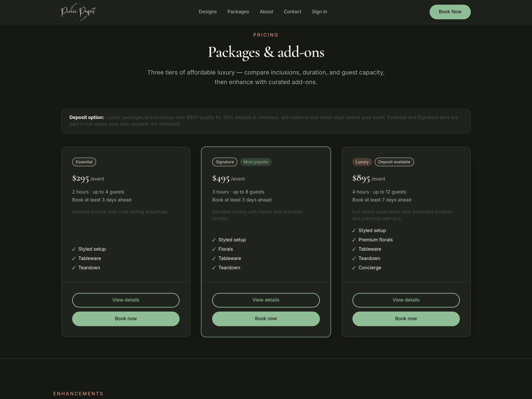Click the 'Premium florals' feature text
Viewport: 532px width, 399px height.
pos(375,240)
